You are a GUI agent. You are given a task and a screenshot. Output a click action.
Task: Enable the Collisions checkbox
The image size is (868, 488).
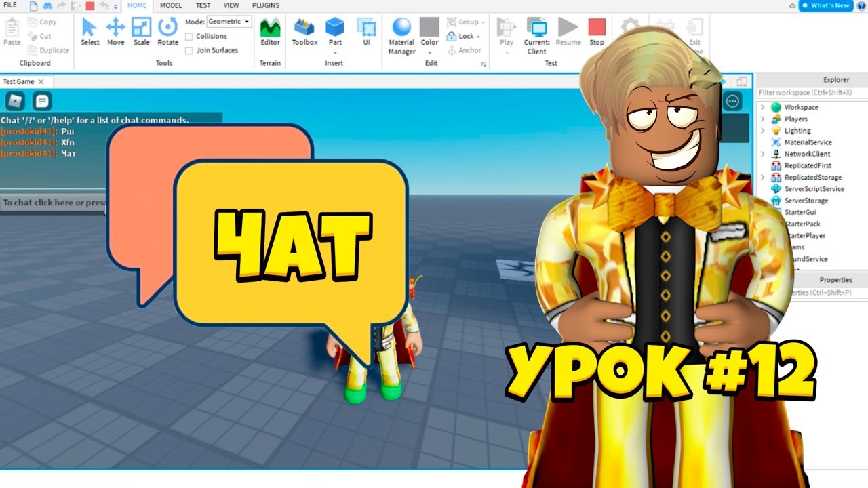click(x=189, y=37)
